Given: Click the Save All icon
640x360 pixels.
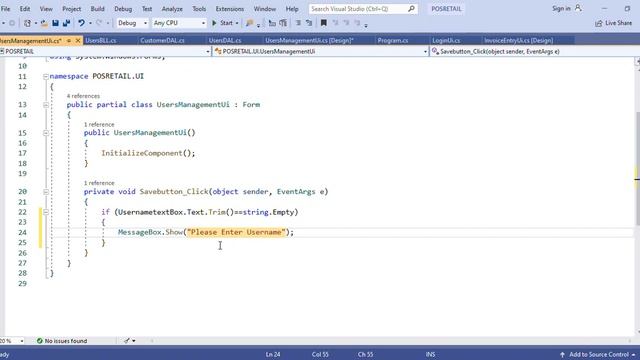Looking at the screenshot, I should [x=66, y=23].
